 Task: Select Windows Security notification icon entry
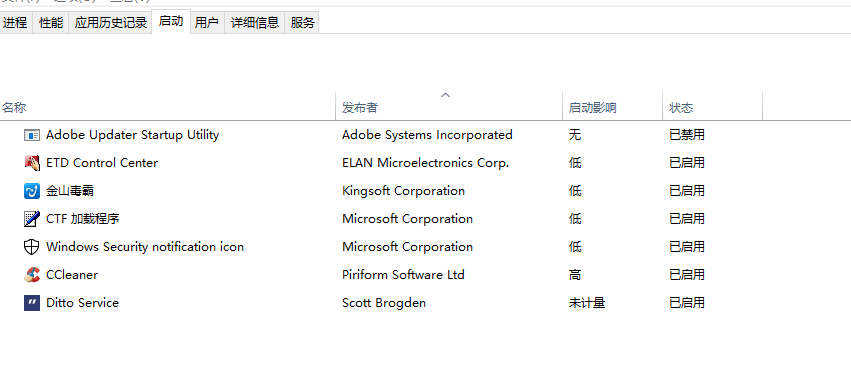[145, 247]
